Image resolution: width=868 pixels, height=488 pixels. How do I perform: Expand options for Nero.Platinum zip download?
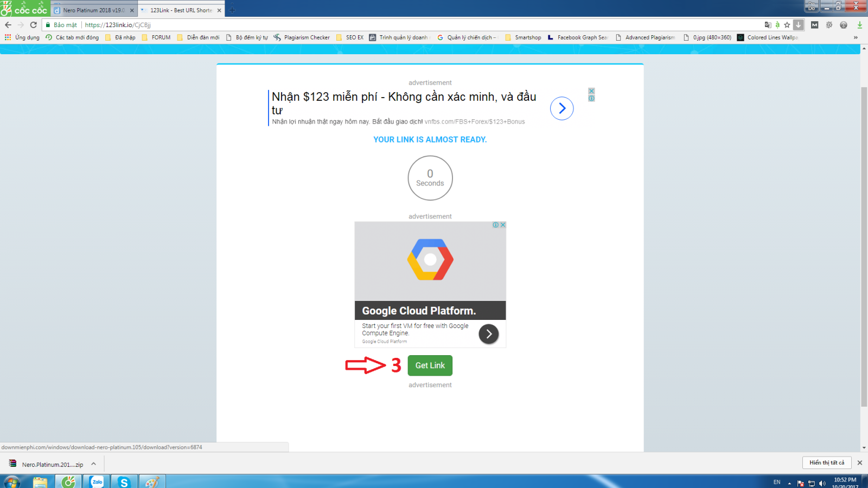point(94,464)
